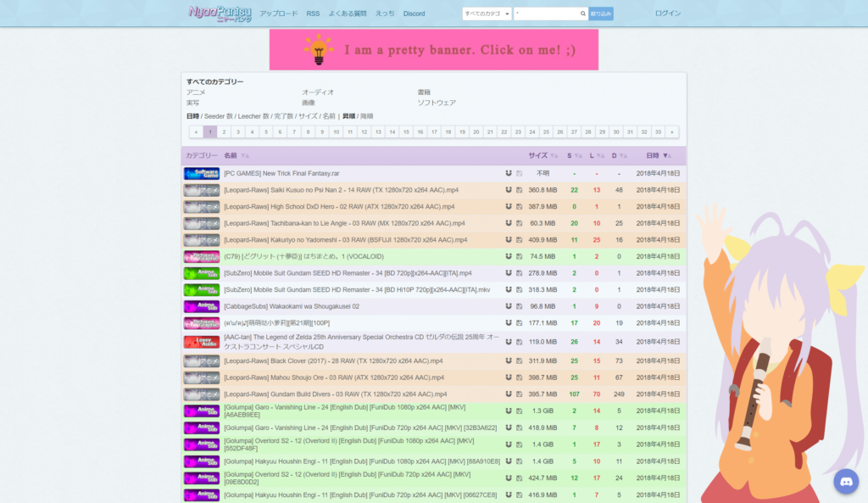Click the pink 'I am a pretty banner' image

[x=434, y=50]
